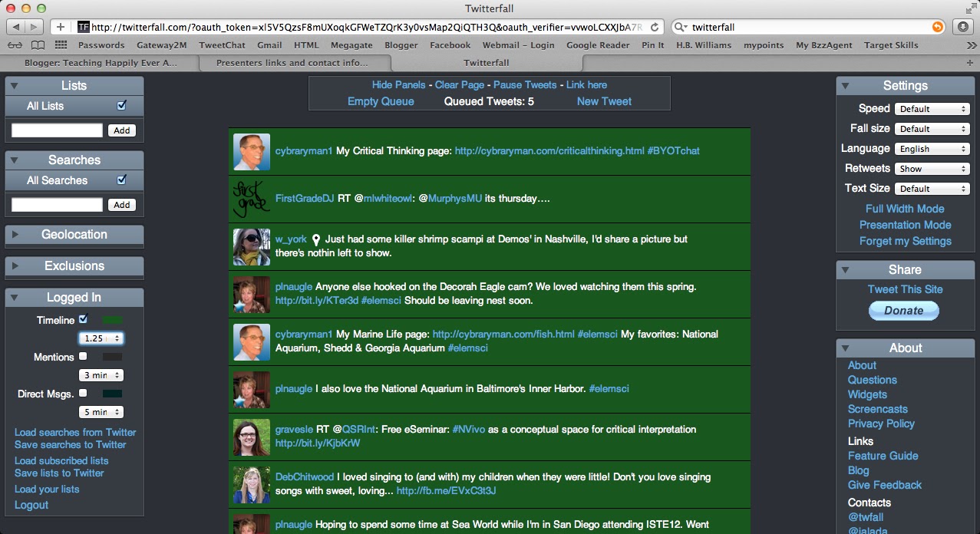Click the Timeline green color swatch
This screenshot has height=534, width=980.
(113, 320)
